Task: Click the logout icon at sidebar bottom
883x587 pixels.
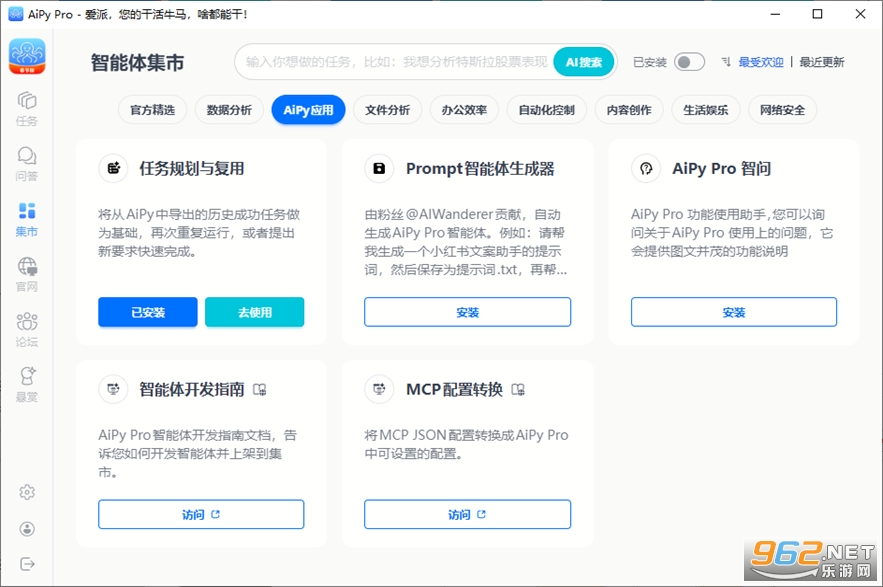Action: pos(27,564)
